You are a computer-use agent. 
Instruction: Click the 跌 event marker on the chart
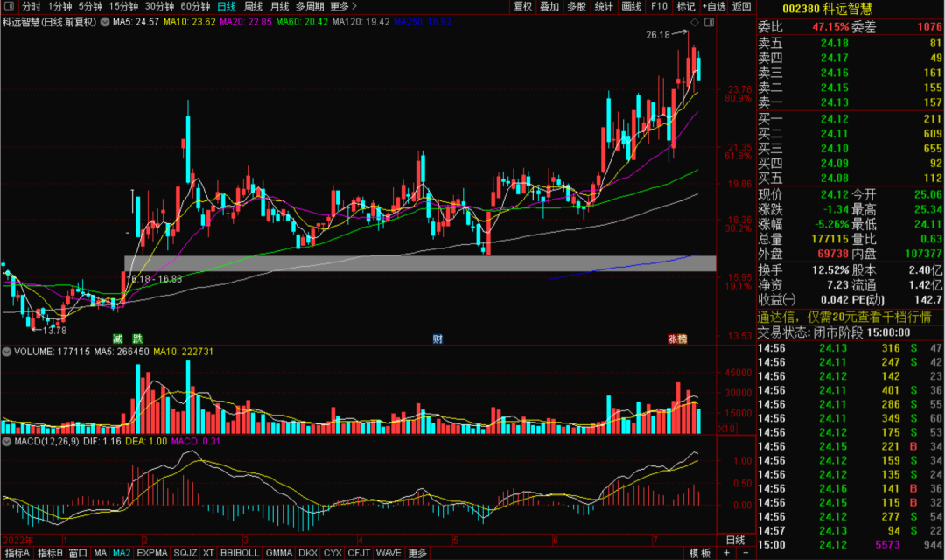point(137,339)
